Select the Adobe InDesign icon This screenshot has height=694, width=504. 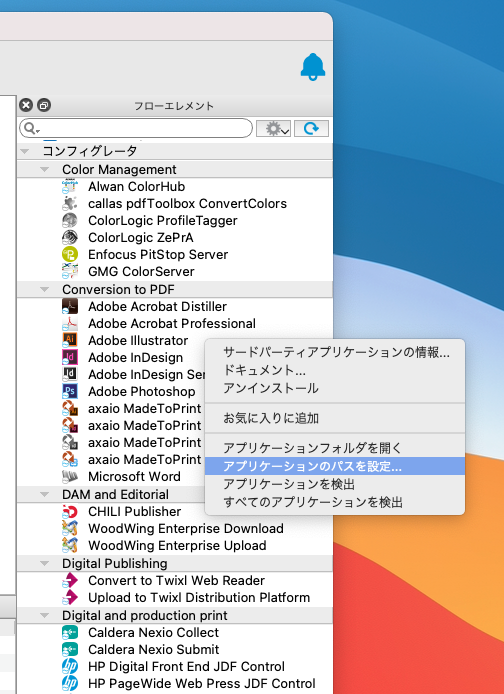click(x=70, y=357)
